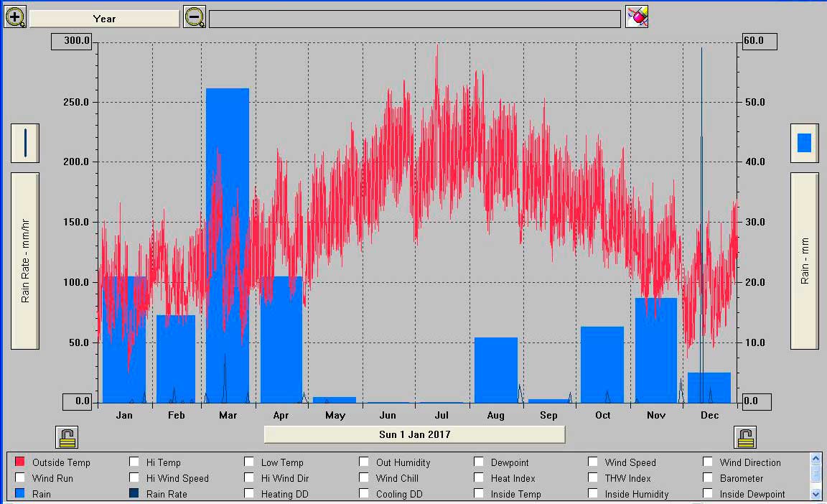The height and width of the screenshot is (504, 827).
Task: Click the legend scrollbar down arrow
Action: tap(816, 494)
